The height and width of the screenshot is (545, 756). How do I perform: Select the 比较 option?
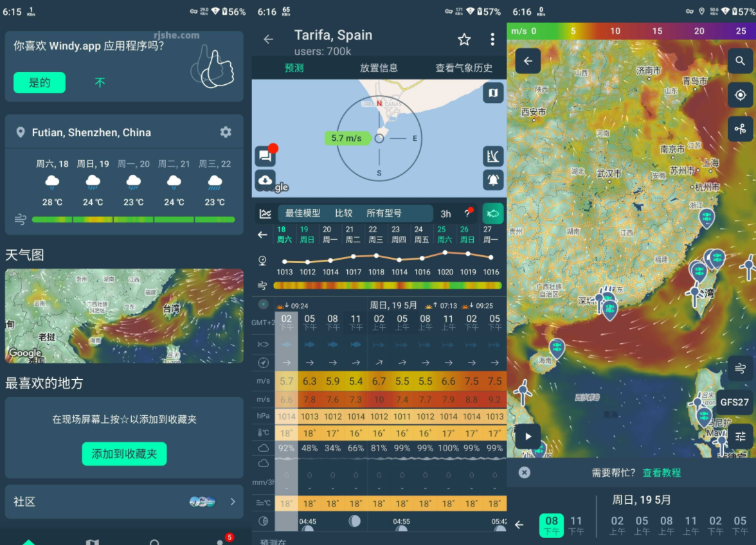[343, 213]
